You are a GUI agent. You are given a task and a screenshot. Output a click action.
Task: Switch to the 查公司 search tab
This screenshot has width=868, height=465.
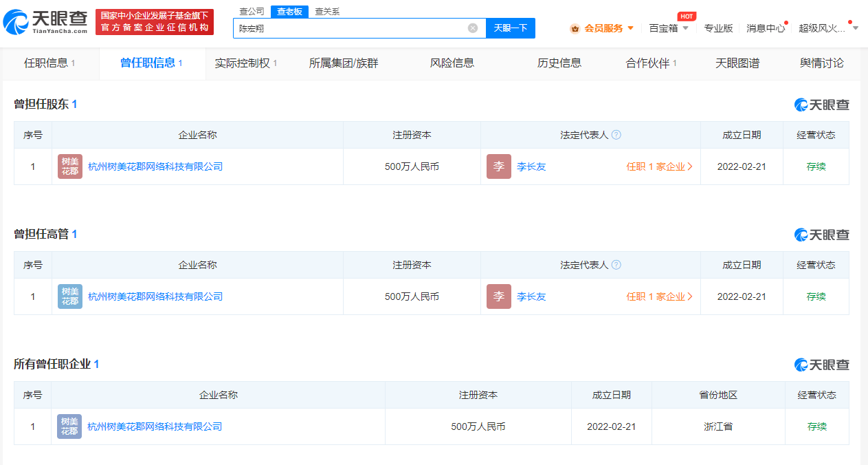252,11
